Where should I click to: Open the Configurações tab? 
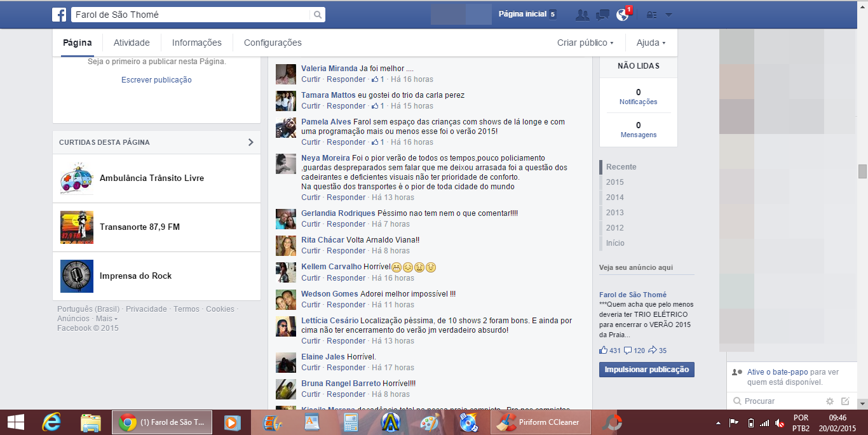pos(273,43)
